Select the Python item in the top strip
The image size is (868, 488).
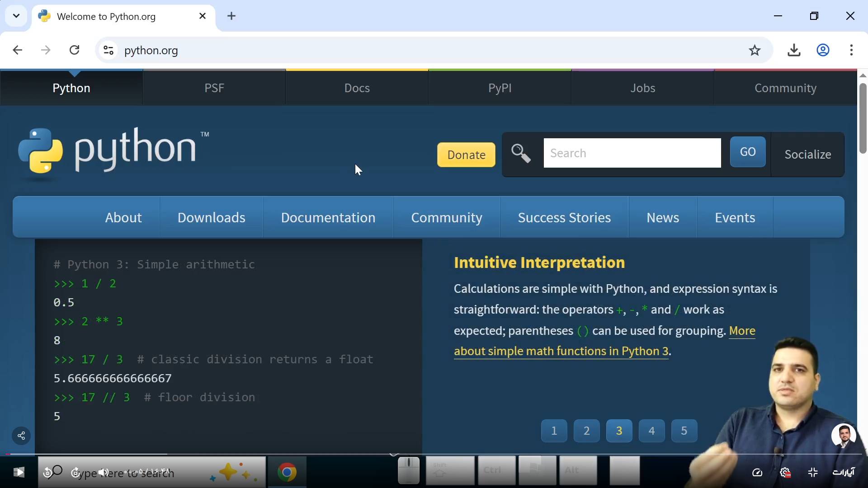coord(71,88)
